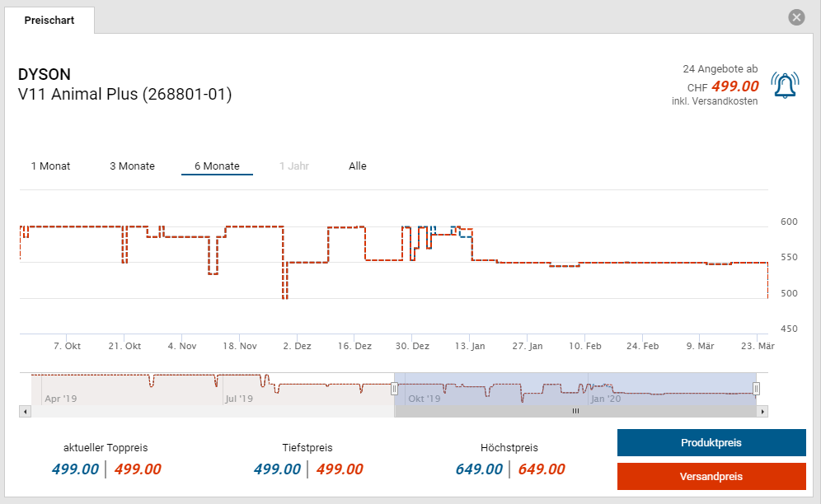The width and height of the screenshot is (821, 504).
Task: Click the left range handle in the navigator
Action: click(x=395, y=388)
